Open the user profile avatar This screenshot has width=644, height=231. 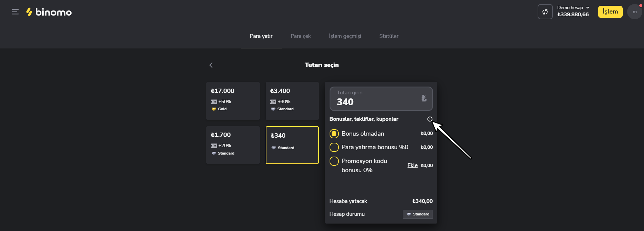pos(634,12)
